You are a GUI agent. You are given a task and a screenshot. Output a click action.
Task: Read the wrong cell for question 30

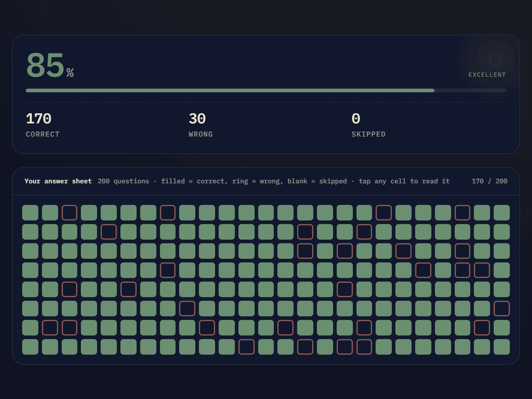click(x=109, y=232)
